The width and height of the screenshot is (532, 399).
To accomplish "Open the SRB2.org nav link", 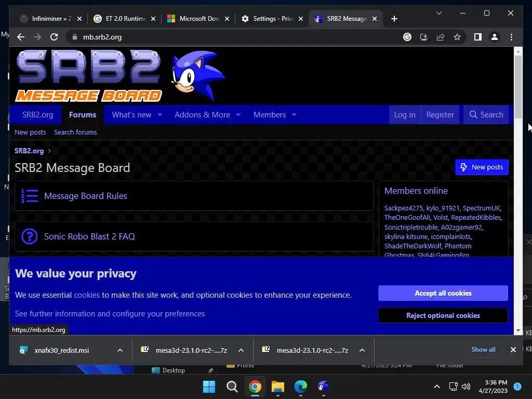I will (x=37, y=115).
